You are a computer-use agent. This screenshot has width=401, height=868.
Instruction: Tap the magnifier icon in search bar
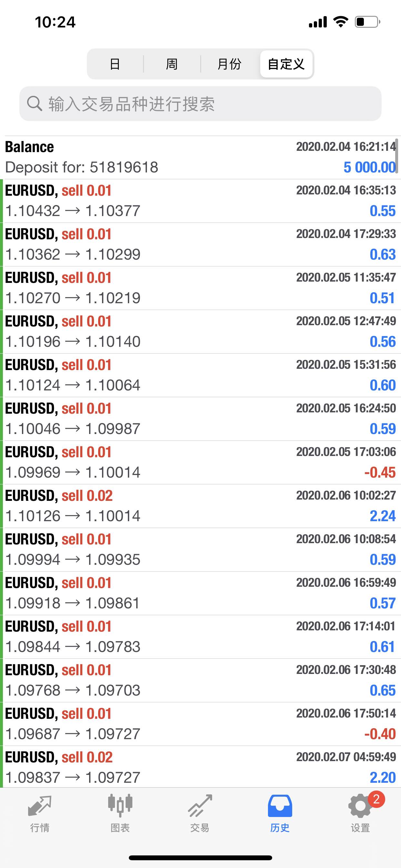(x=34, y=103)
